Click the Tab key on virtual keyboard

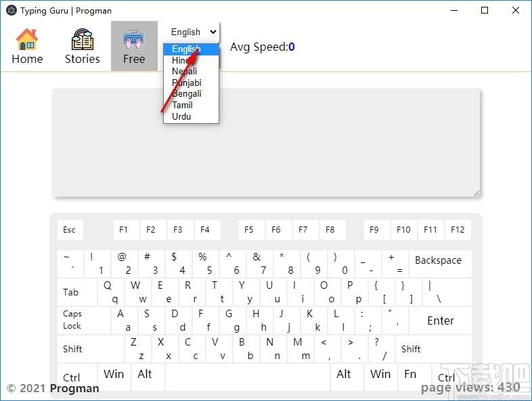point(77,292)
